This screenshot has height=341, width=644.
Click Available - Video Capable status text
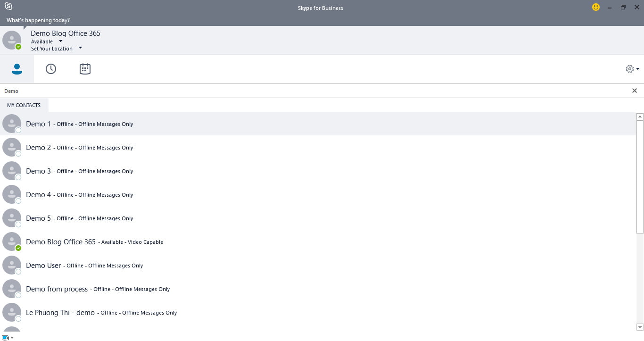pyautogui.click(x=132, y=242)
